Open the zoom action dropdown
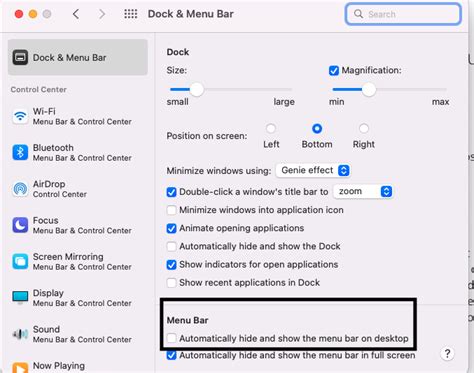Viewport: 474px width, 373px height. pos(363,191)
